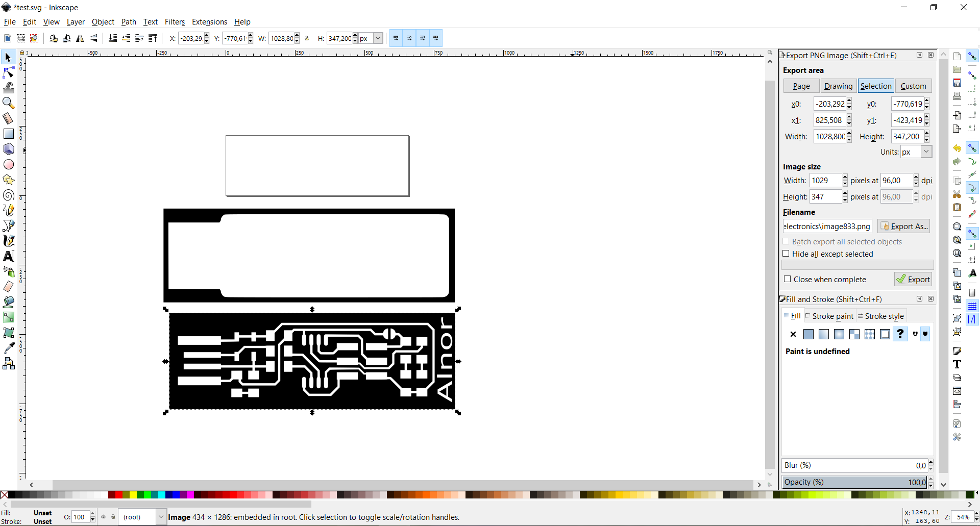Open the Layer menu
The width and height of the screenshot is (980, 526).
pyautogui.click(x=76, y=22)
